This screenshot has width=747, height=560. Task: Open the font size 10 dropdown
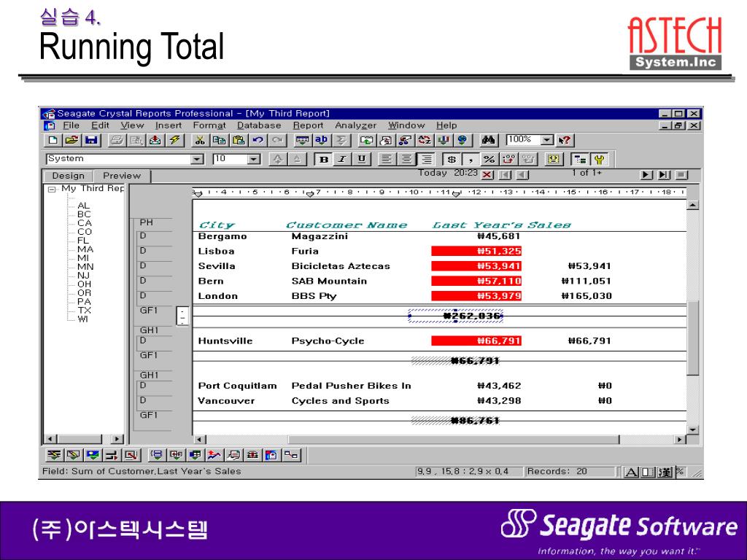254,159
